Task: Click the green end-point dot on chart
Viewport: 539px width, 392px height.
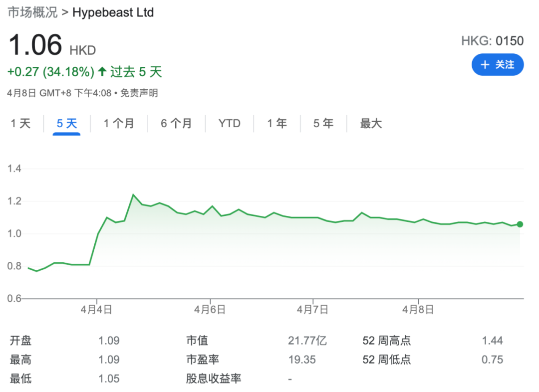Action: point(520,224)
